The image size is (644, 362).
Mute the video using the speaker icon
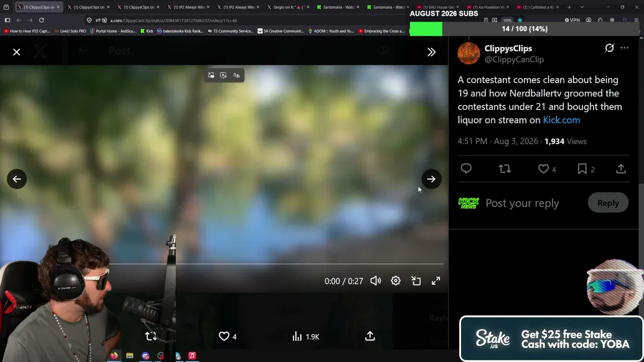click(x=376, y=281)
